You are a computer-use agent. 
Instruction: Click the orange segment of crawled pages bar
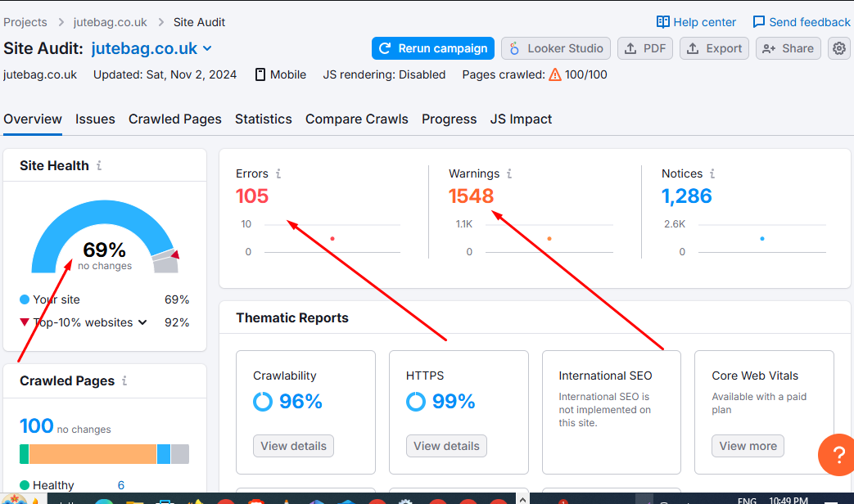pyautogui.click(x=93, y=454)
